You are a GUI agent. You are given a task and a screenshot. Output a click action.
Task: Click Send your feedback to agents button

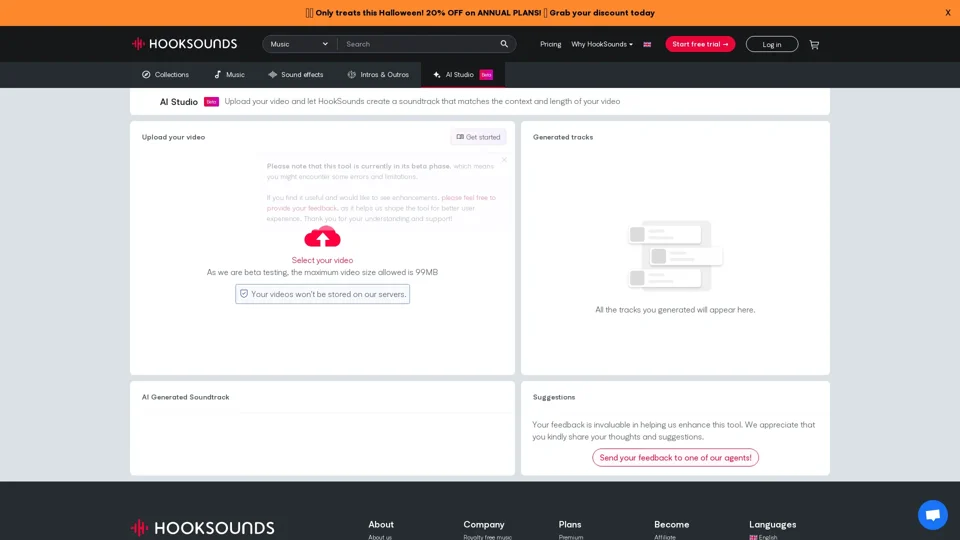675,458
